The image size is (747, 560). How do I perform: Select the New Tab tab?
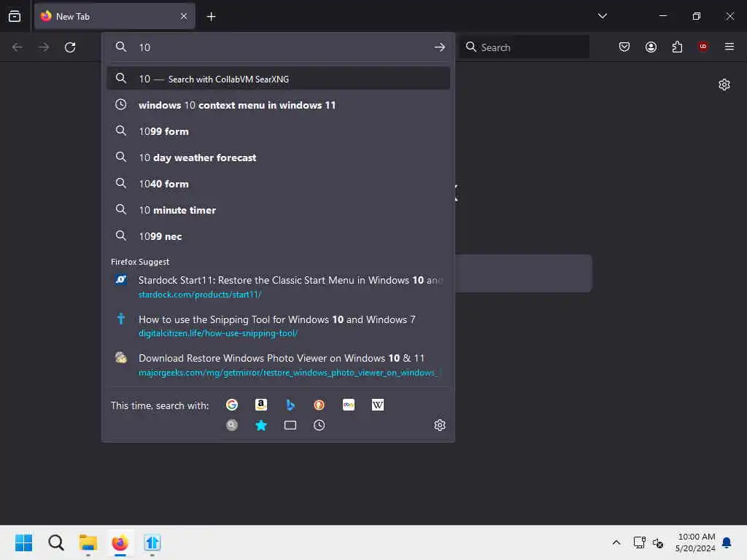click(x=115, y=16)
